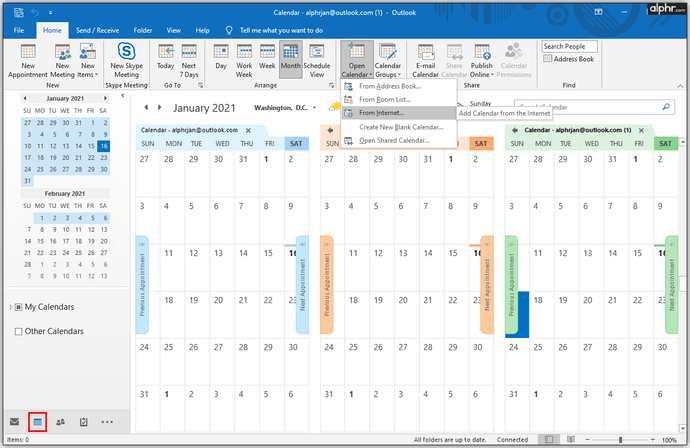The image size is (690, 448).
Task: Click in the Search People field
Action: pyautogui.click(x=569, y=46)
